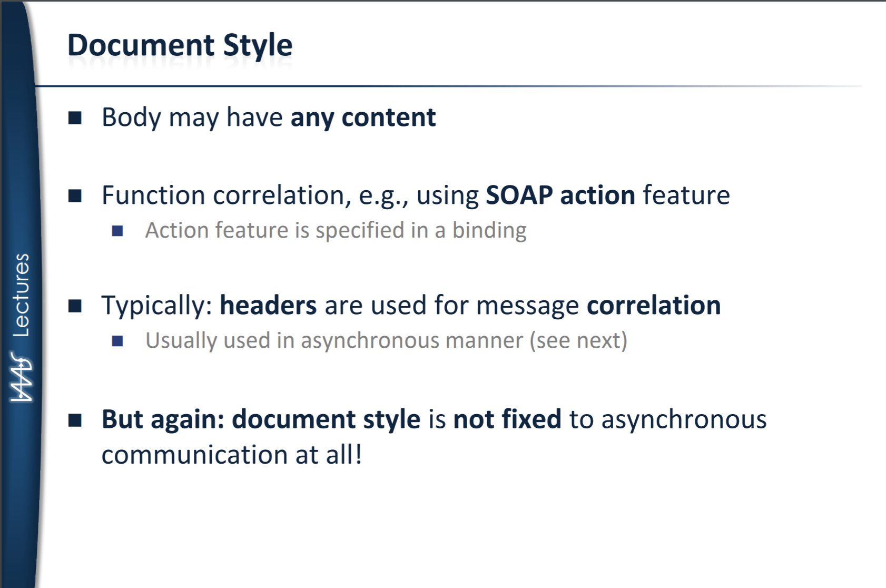Click bold "correlation" ending the third bullet
The width and height of the screenshot is (886, 588).
(x=654, y=306)
